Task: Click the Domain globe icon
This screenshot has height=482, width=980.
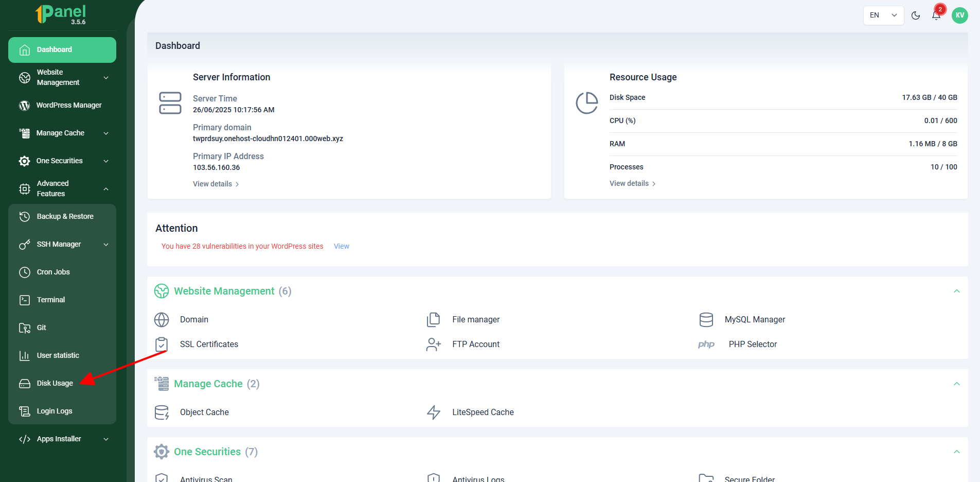Action: (162, 320)
